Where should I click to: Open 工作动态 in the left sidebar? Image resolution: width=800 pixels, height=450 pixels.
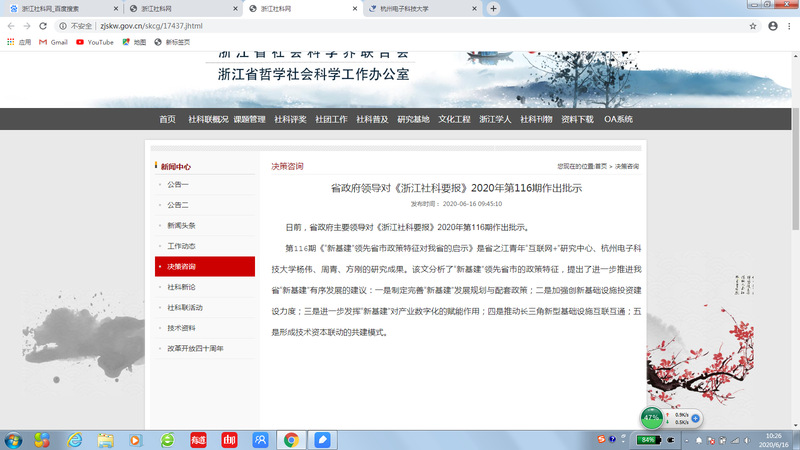181,246
